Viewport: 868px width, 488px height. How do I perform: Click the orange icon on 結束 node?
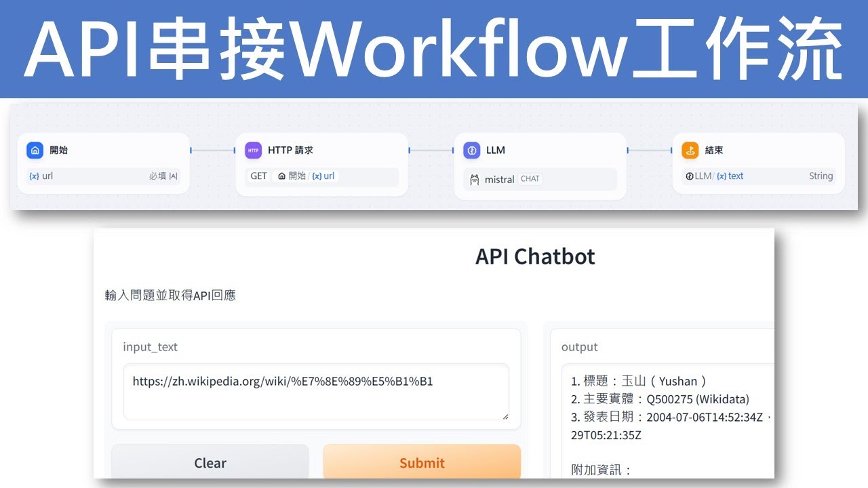(690, 150)
